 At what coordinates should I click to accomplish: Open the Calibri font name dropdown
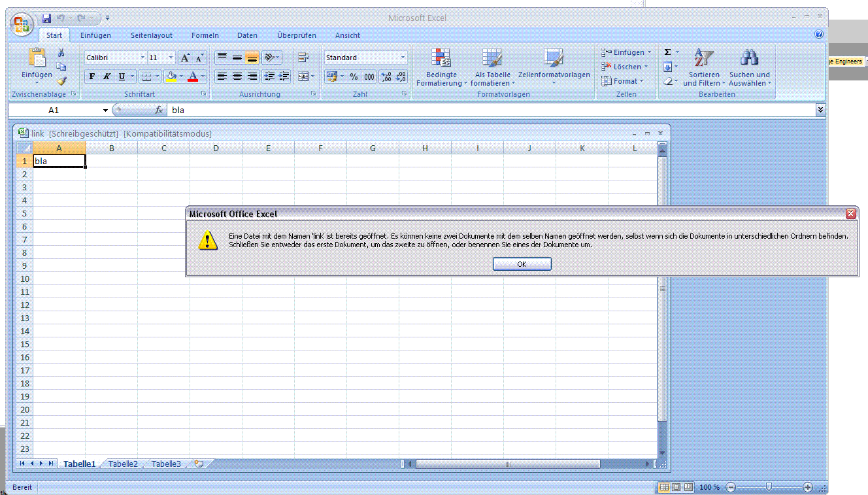[x=142, y=58]
